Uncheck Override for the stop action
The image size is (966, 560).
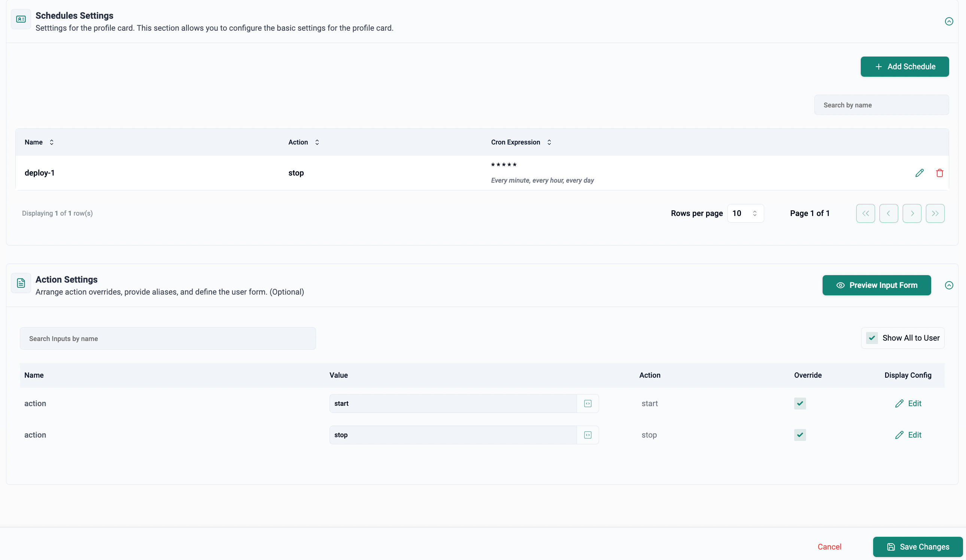click(x=800, y=435)
